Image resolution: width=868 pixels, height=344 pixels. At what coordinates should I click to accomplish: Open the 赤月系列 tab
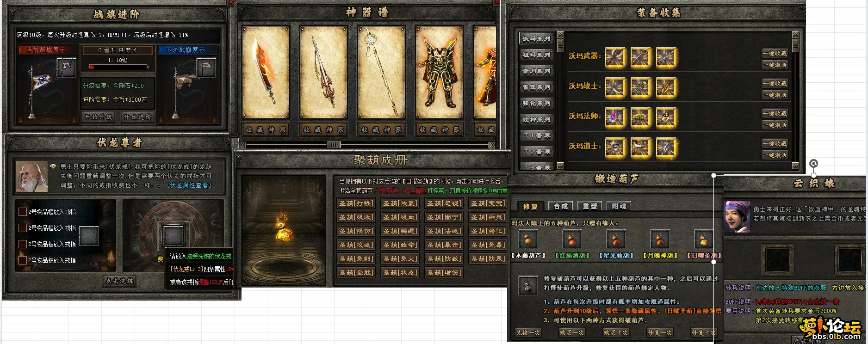537,71
